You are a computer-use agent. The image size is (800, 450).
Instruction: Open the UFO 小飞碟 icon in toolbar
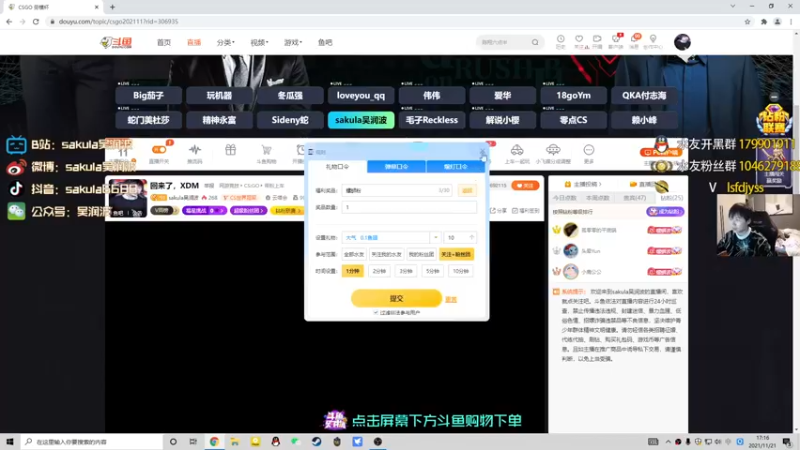click(553, 149)
